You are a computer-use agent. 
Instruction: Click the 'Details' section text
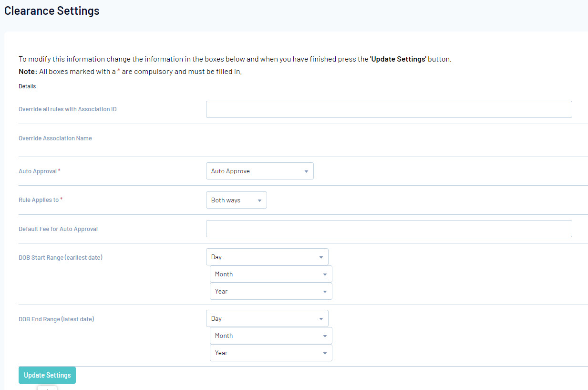click(x=27, y=86)
